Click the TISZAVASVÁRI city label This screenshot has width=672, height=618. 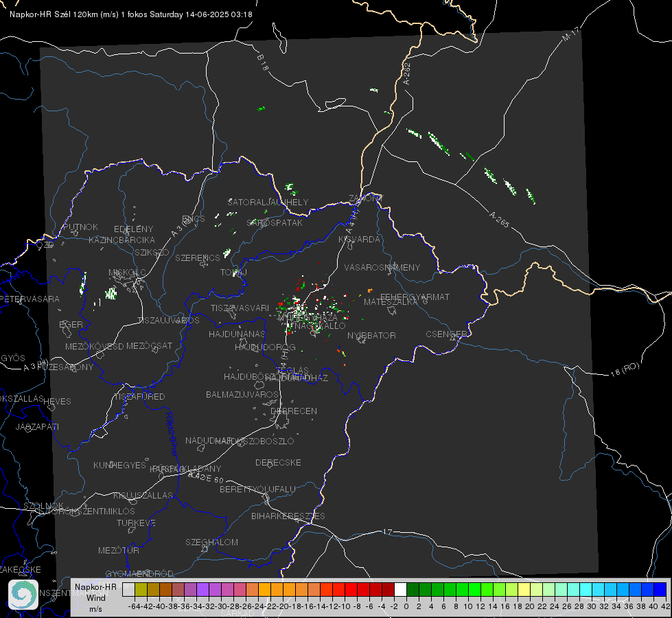[x=240, y=308]
